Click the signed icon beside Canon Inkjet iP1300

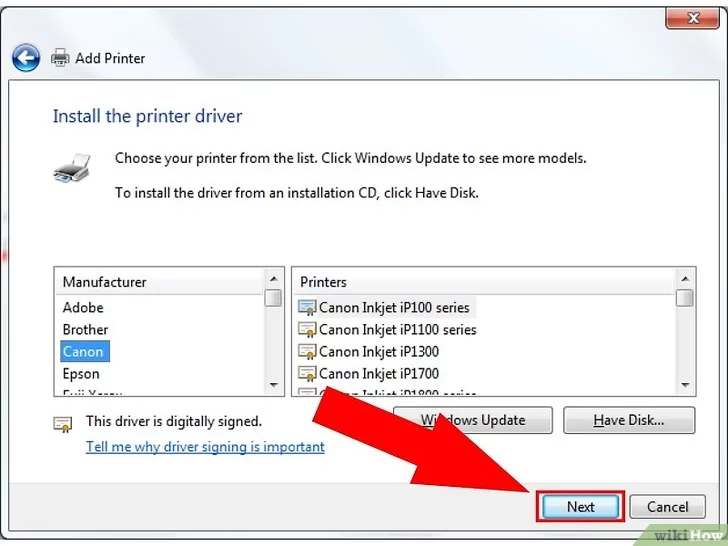[x=307, y=351]
